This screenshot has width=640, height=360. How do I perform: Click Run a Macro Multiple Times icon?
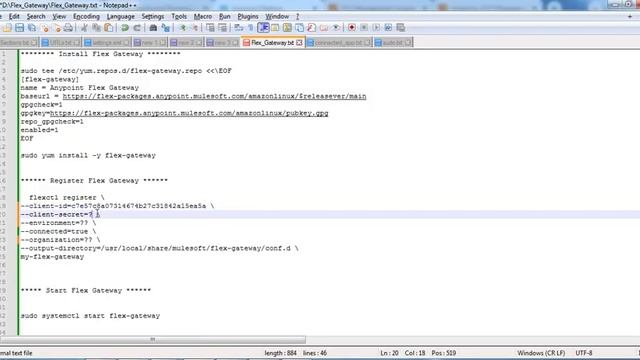[x=388, y=28]
